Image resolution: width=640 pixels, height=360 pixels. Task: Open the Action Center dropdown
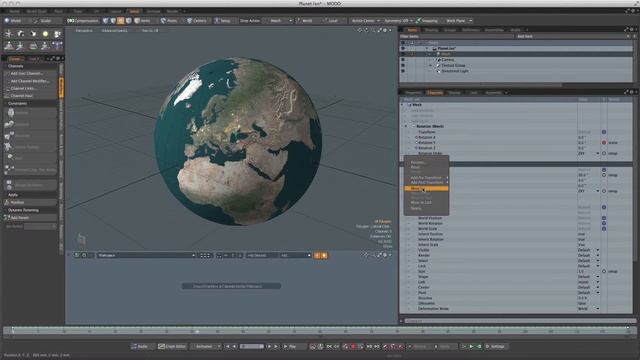click(365, 20)
